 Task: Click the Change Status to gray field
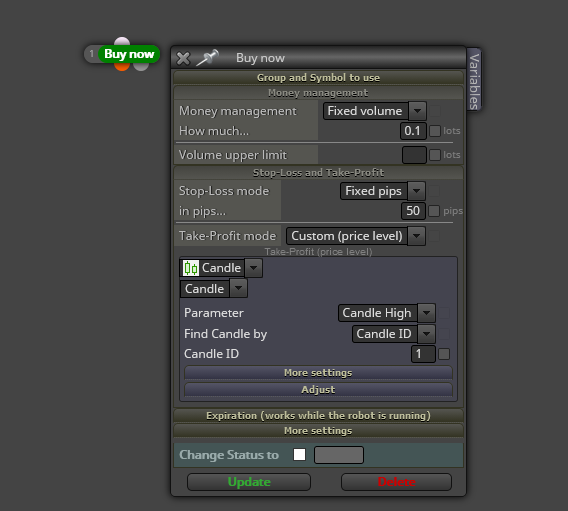point(339,455)
